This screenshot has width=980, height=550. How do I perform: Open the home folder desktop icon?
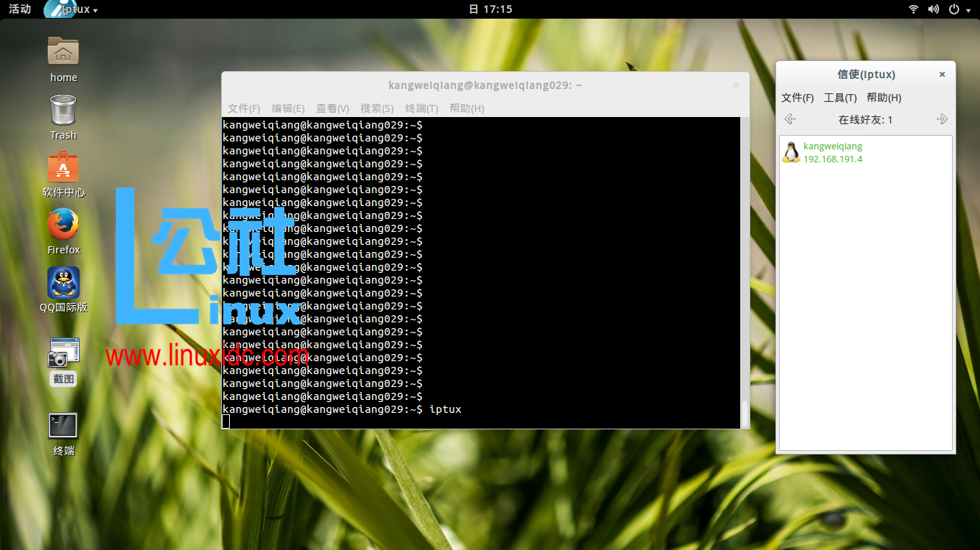[x=63, y=51]
